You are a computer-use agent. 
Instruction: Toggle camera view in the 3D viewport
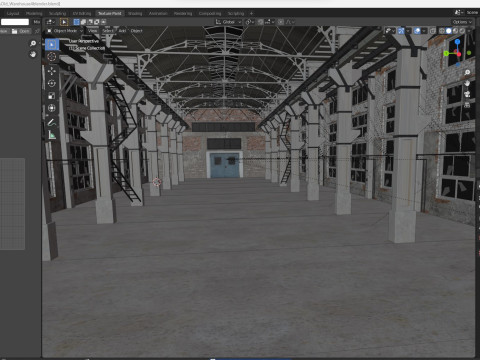[x=467, y=94]
